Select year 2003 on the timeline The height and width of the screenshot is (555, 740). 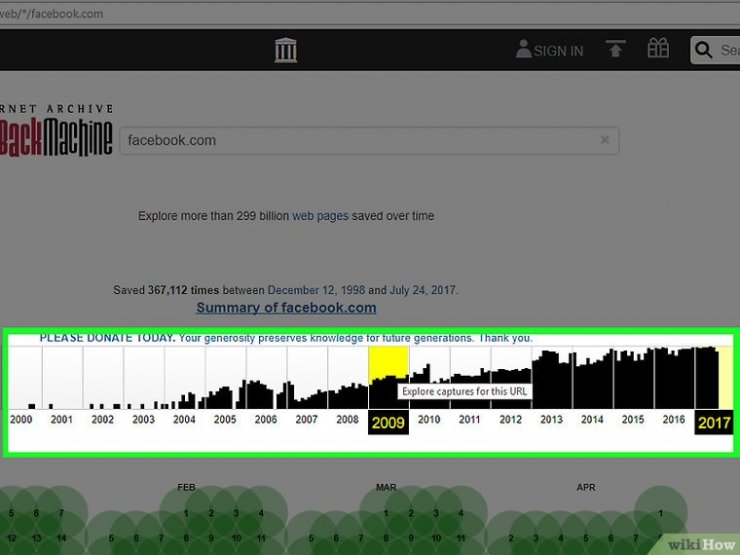click(143, 420)
